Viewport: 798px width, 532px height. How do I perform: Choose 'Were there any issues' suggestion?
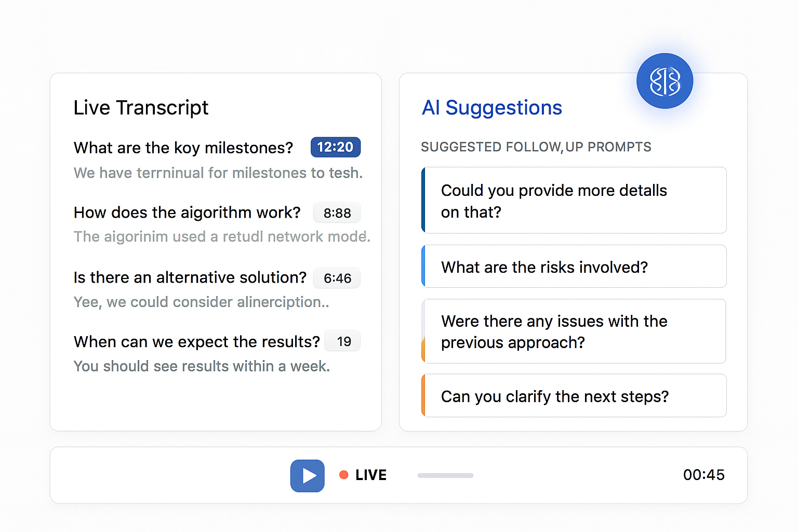tap(574, 331)
